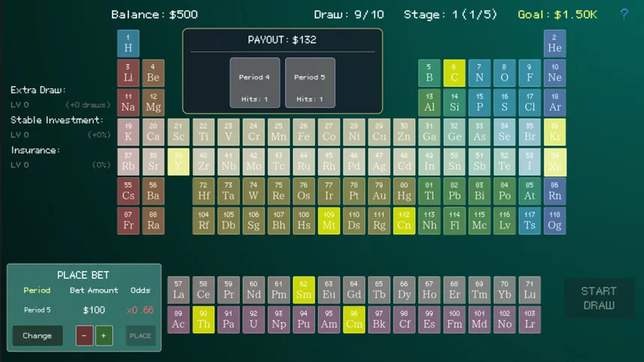
Task: Click the highlighted Carbon element tile
Action: click(x=455, y=73)
